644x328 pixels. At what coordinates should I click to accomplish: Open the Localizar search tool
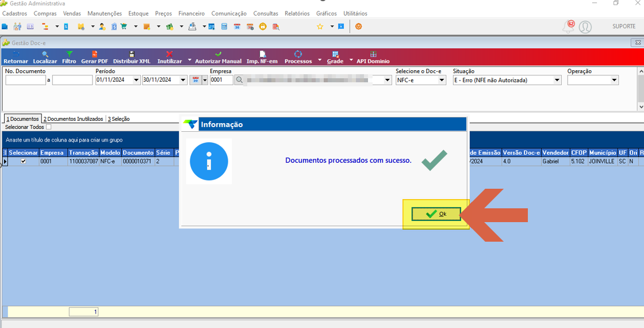pyautogui.click(x=45, y=58)
